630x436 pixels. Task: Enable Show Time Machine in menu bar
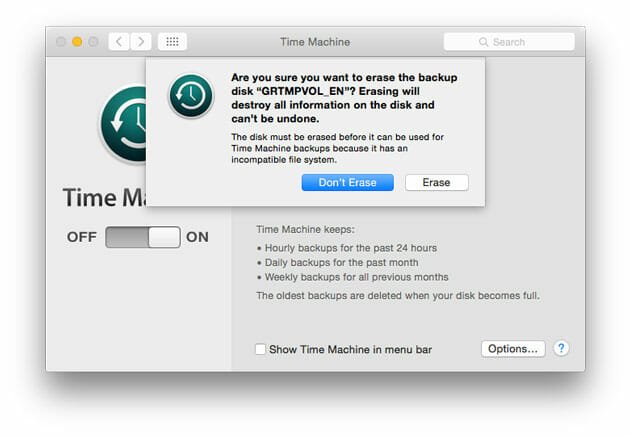pyautogui.click(x=260, y=349)
